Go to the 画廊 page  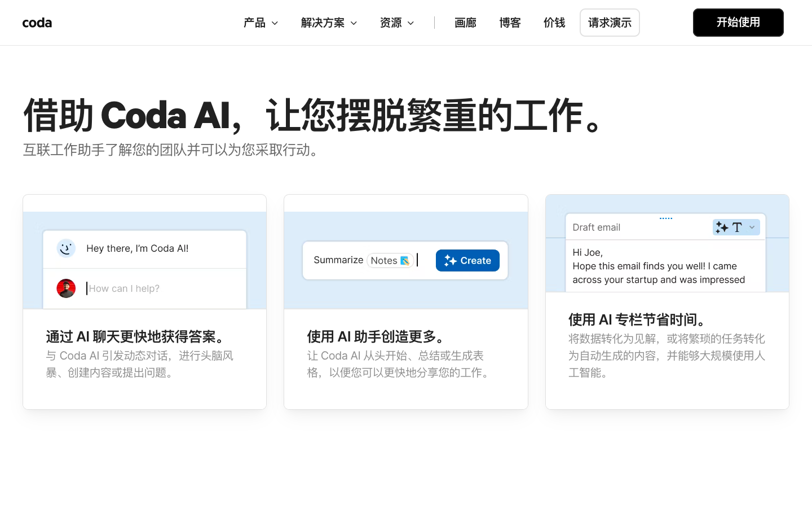point(465,23)
